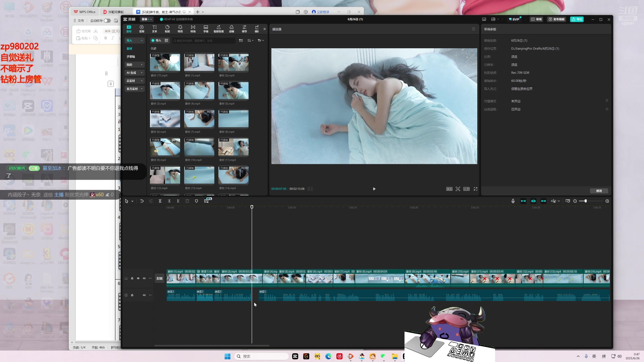Toggle linkage in timeline toolbar
644x362 pixels.
543,201
